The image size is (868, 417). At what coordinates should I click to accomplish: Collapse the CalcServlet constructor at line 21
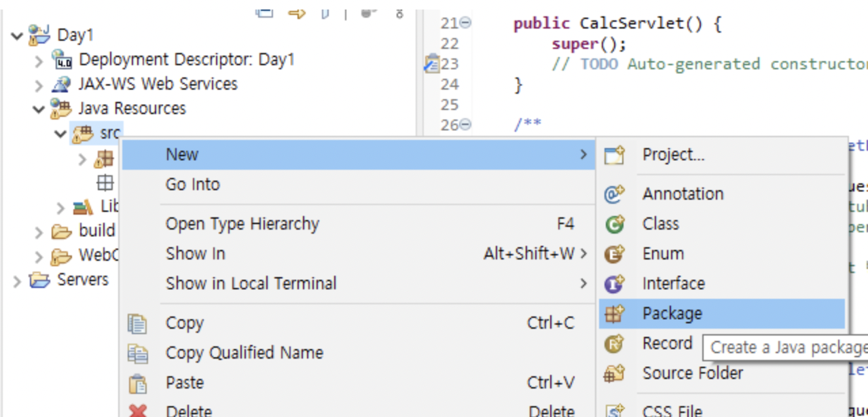465,23
